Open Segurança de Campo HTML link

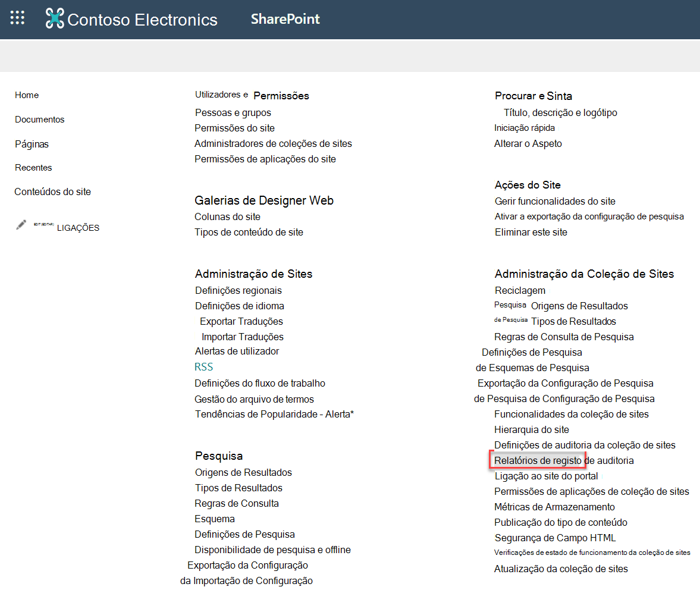(555, 538)
